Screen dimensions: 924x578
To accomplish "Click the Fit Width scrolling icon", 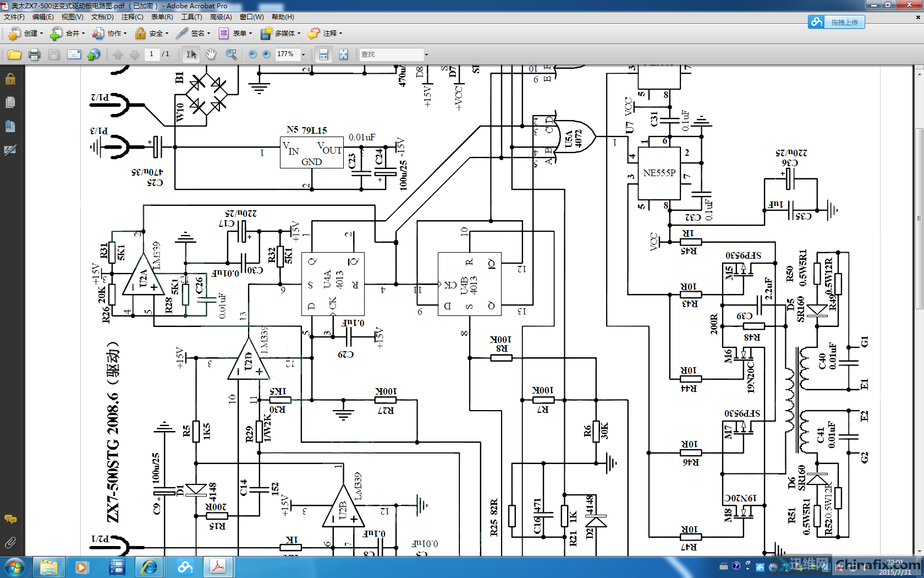I will (x=324, y=54).
